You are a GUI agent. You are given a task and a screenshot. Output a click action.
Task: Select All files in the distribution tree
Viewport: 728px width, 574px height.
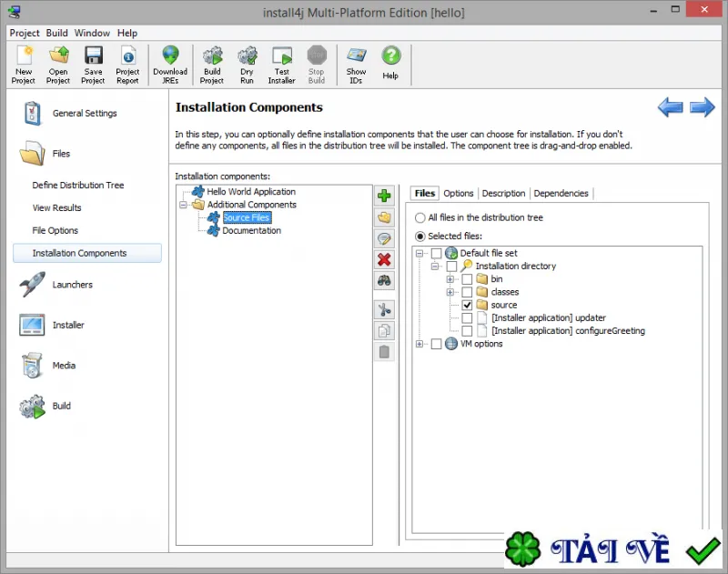tap(420, 217)
